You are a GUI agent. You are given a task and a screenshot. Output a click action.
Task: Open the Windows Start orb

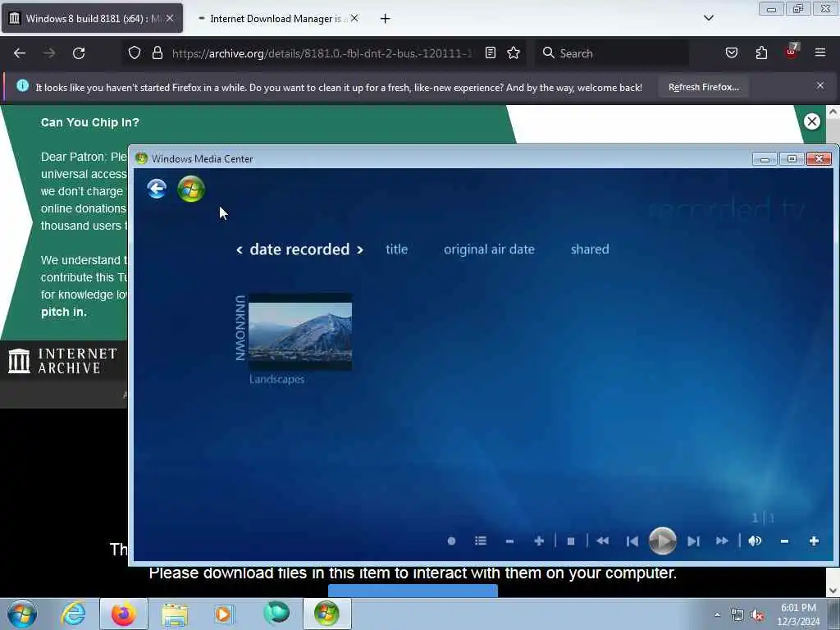point(22,614)
